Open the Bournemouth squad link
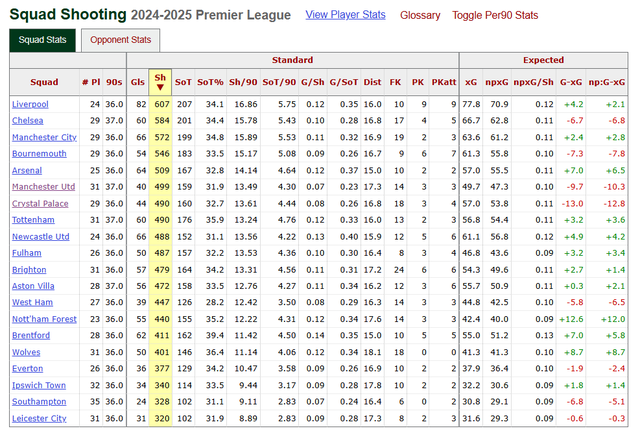The width and height of the screenshot is (640, 433). [39, 154]
